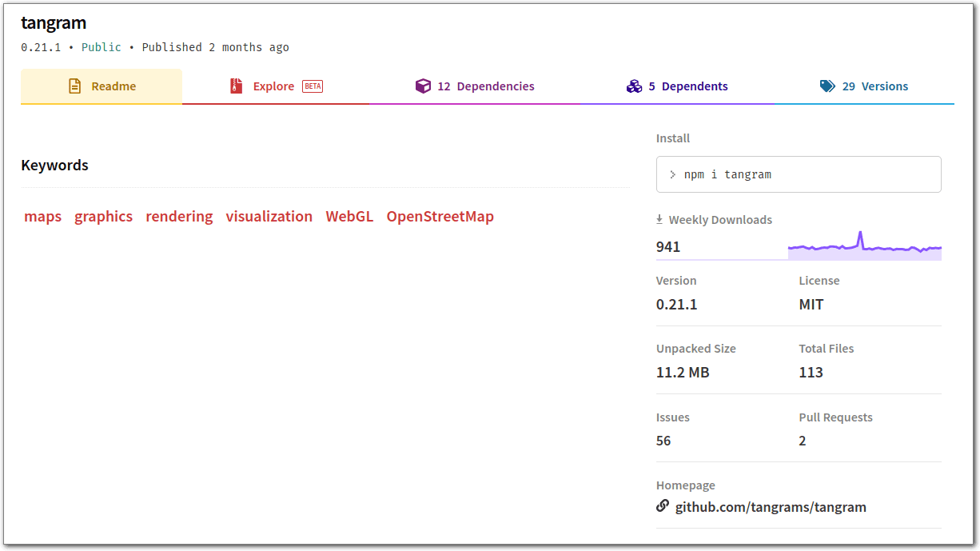
Task: Click the Dependents cubes icon
Action: coord(634,86)
